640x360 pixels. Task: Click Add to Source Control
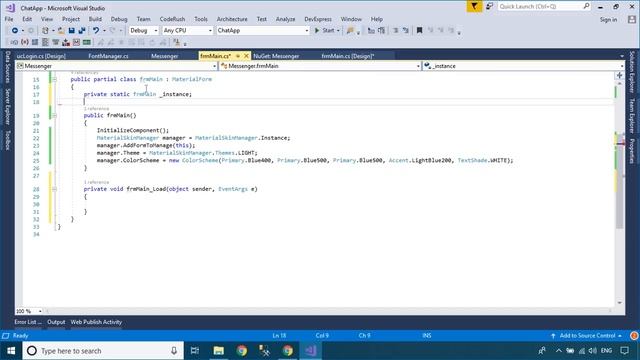pos(587,336)
